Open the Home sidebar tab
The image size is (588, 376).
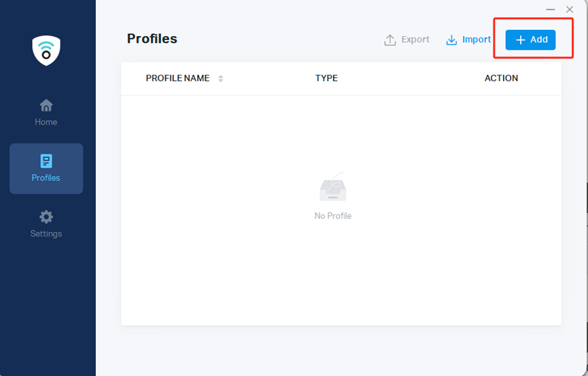[46, 113]
